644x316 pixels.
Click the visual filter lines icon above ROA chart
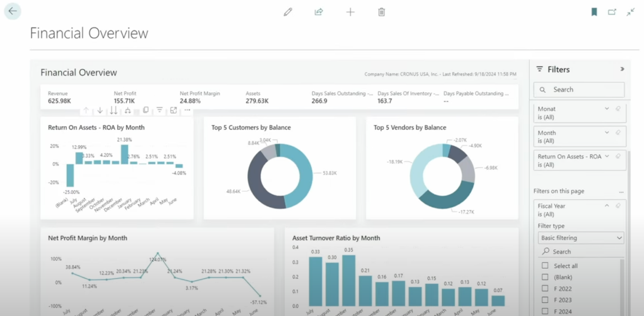coord(160,110)
